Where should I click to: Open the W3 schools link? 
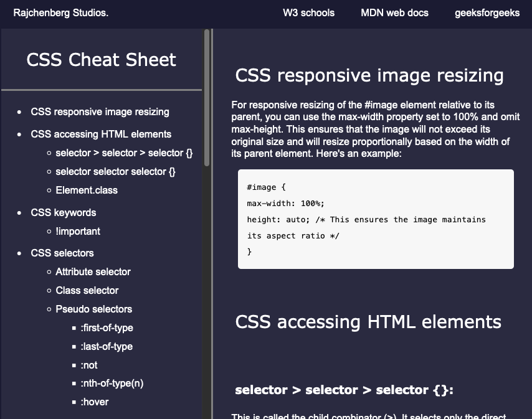(x=308, y=13)
